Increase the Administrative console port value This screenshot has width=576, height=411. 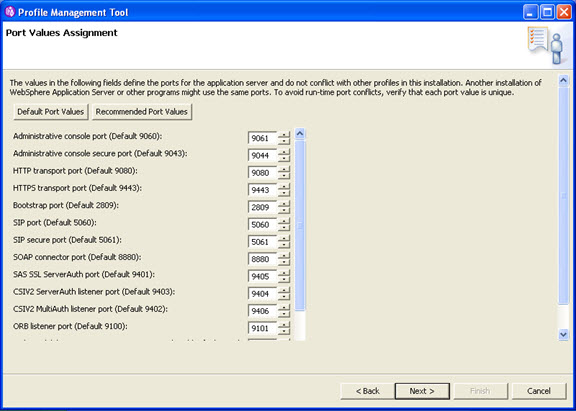[284, 135]
